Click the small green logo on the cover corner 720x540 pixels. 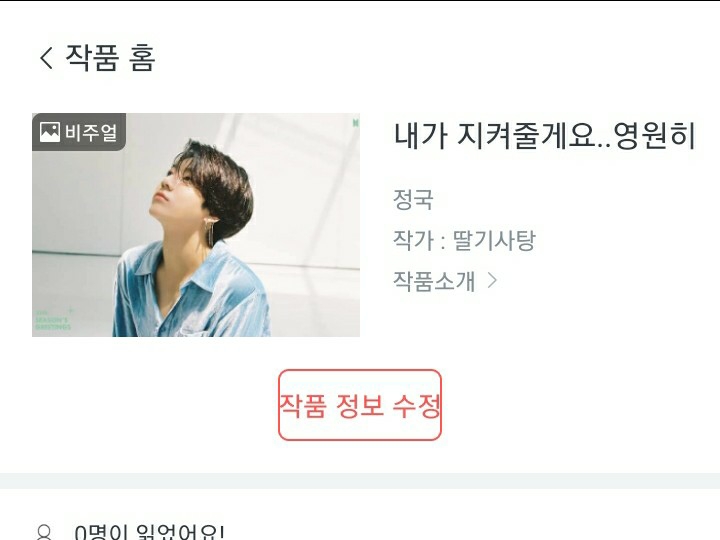355,123
